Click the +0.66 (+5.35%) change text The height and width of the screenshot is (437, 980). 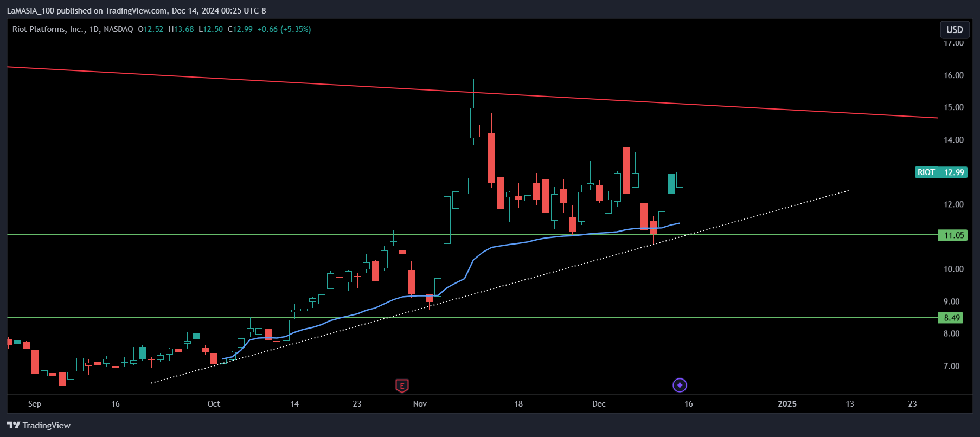coord(284,29)
